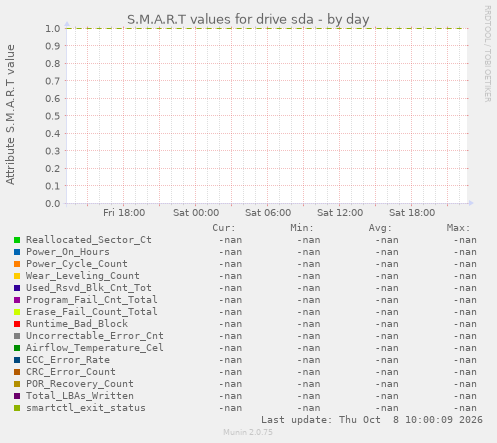Click the 1.0 y-axis value
The height and width of the screenshot is (443, 497).
coord(53,28)
